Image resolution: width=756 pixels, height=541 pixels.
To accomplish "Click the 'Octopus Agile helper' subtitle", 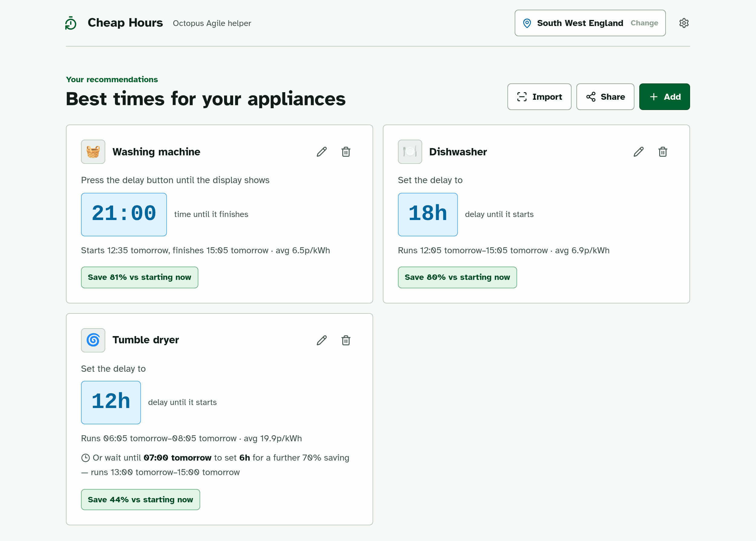I will [212, 23].
